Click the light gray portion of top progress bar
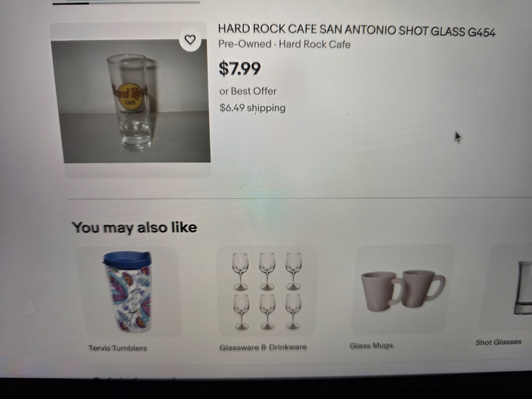This screenshot has height=399, width=532. pyautogui.click(x=144, y=3)
